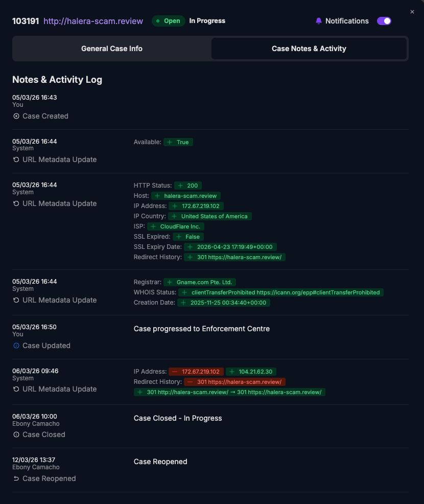The height and width of the screenshot is (504, 424).
Task: Click the SSL Expiry Date value tag
Action: tap(230, 247)
